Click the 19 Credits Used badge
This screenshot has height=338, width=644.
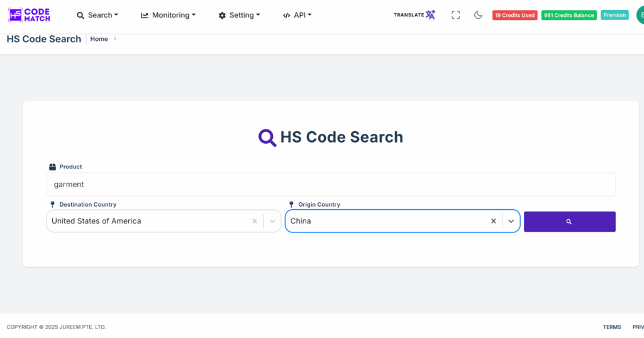pyautogui.click(x=514, y=15)
